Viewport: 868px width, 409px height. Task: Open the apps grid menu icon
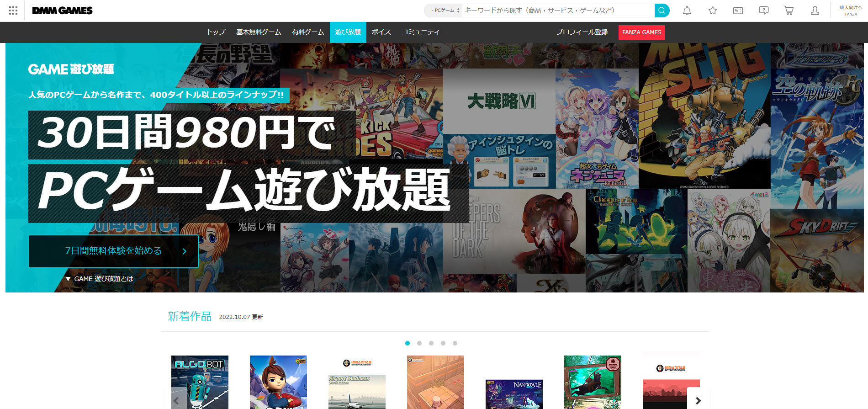[13, 11]
